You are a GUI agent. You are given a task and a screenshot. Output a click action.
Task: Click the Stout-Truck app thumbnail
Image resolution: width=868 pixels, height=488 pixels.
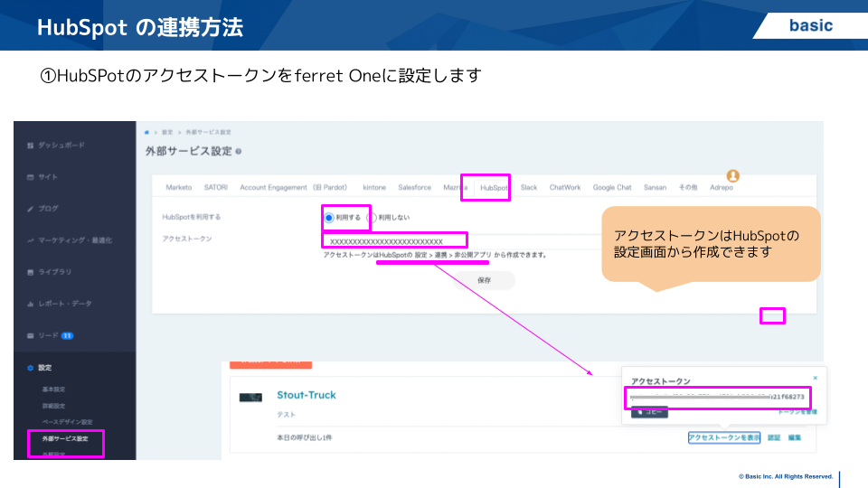250,398
